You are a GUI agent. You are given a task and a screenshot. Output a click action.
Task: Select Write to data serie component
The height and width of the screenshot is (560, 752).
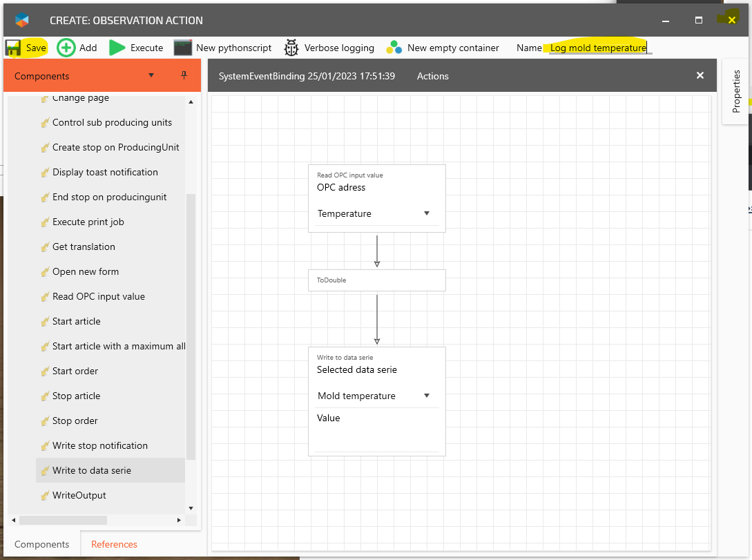pos(91,470)
